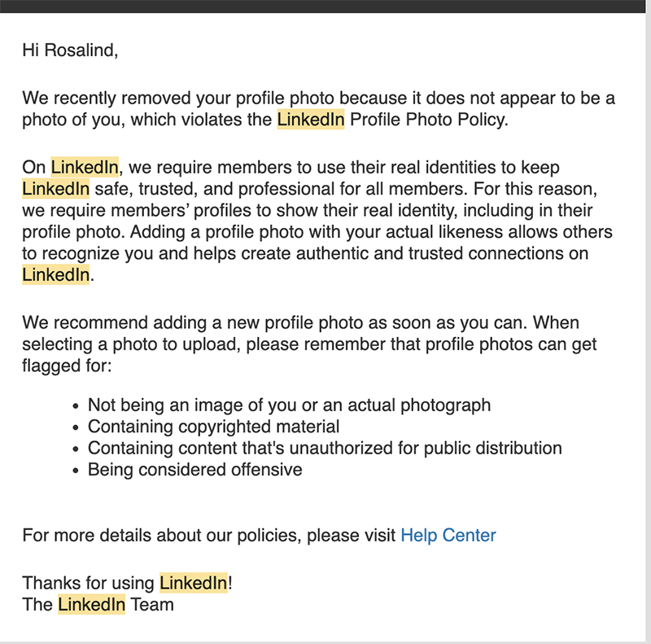Open the Help Center link

pos(448,535)
